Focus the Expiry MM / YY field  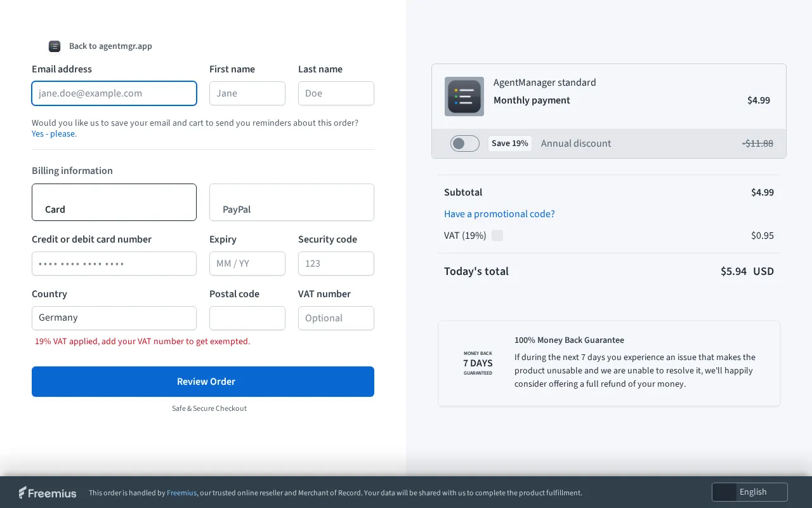point(247,264)
